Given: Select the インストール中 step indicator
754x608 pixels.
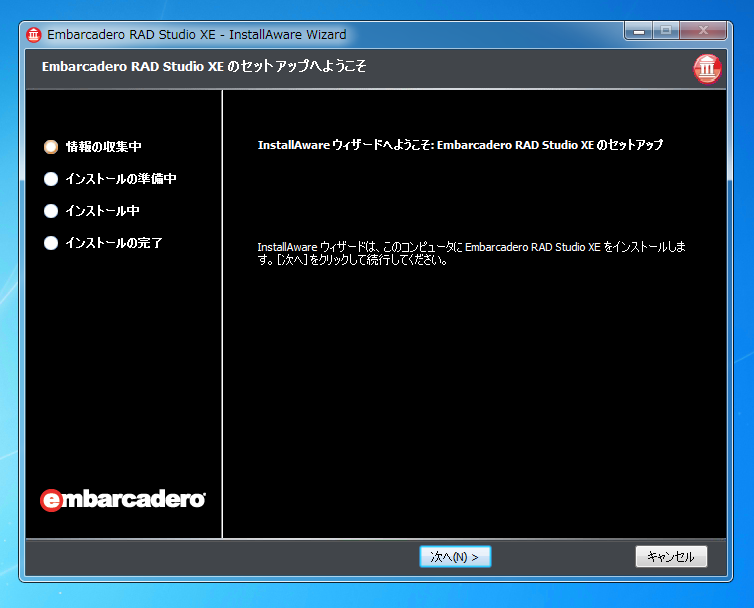Looking at the screenshot, I should (x=51, y=211).
